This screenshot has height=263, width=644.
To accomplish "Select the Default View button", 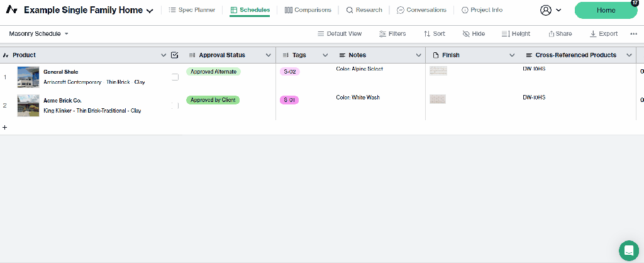I will pyautogui.click(x=340, y=34).
